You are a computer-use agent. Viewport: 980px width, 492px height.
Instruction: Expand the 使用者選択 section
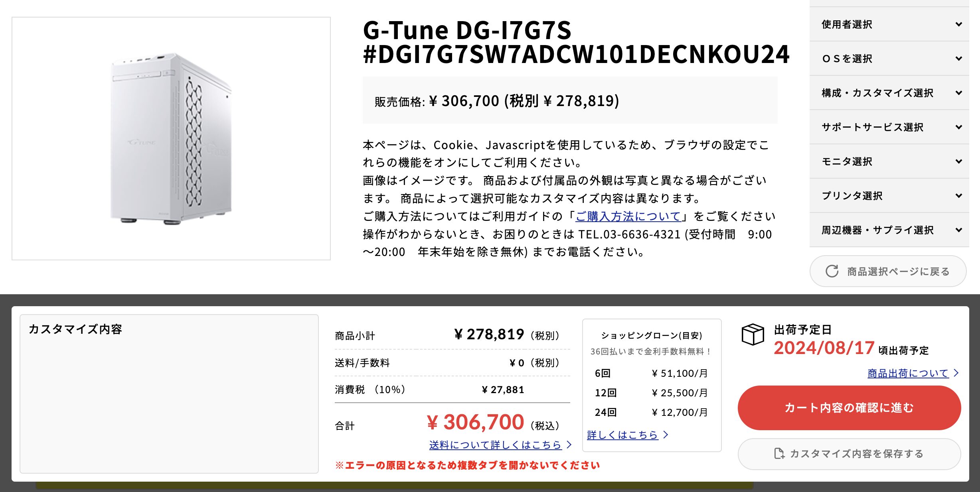889,24
